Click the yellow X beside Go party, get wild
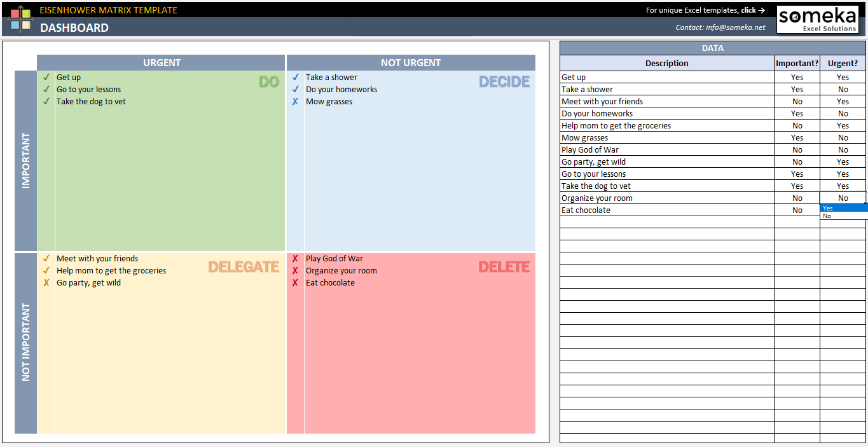 46,282
